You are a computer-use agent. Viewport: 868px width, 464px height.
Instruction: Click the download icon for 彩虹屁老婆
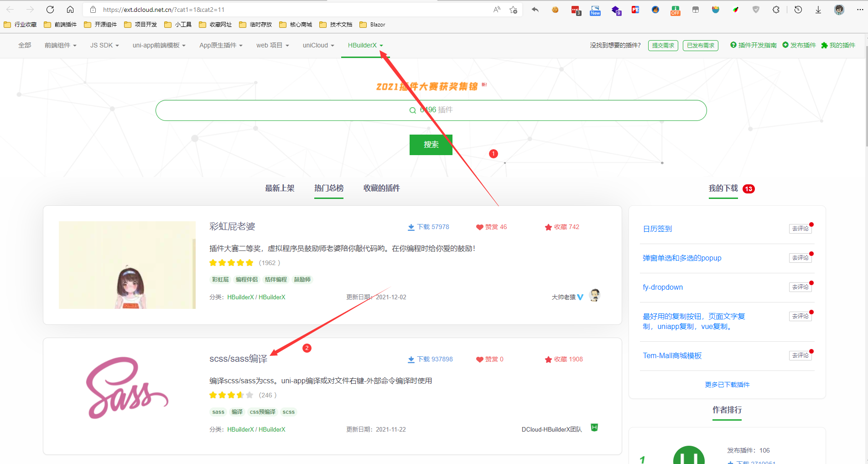tap(411, 227)
